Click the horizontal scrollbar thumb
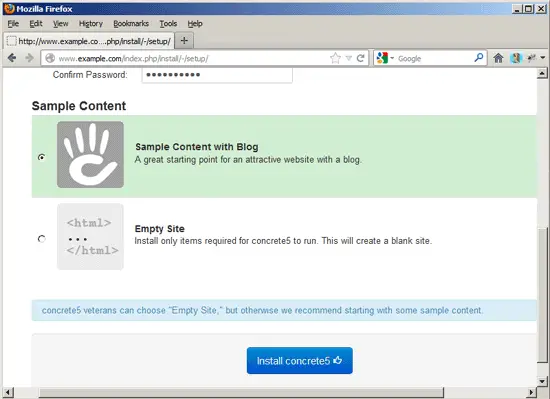 tap(241, 392)
